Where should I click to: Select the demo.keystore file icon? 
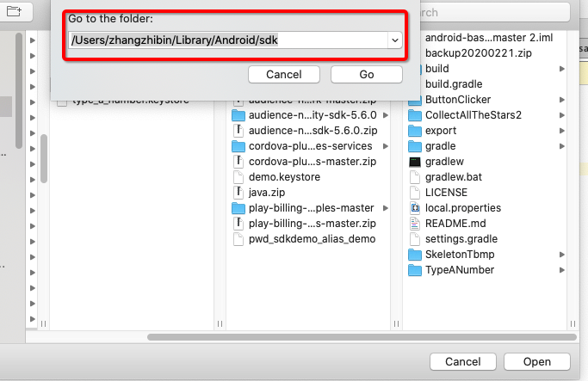pyautogui.click(x=238, y=177)
